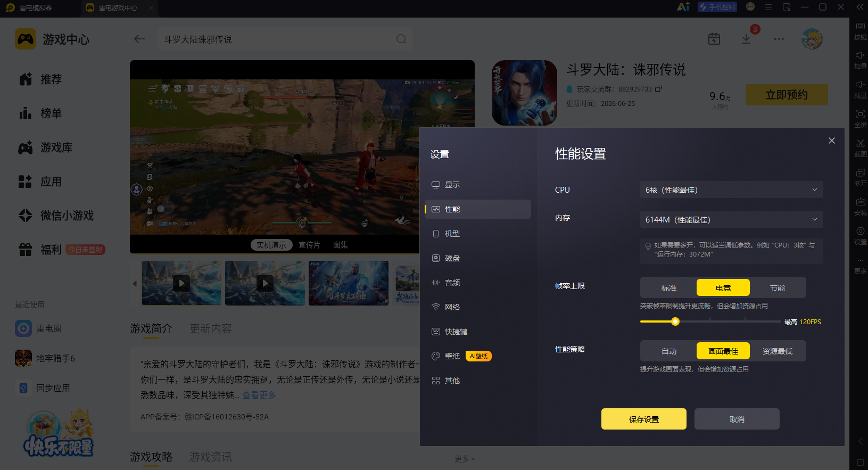The height and width of the screenshot is (470, 868).
Task: Open 机型 settings section
Action: point(478,234)
